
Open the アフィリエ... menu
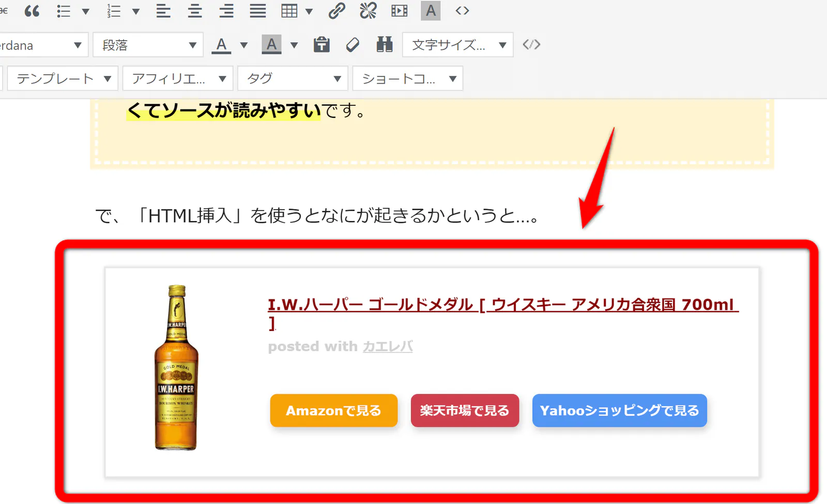click(178, 78)
